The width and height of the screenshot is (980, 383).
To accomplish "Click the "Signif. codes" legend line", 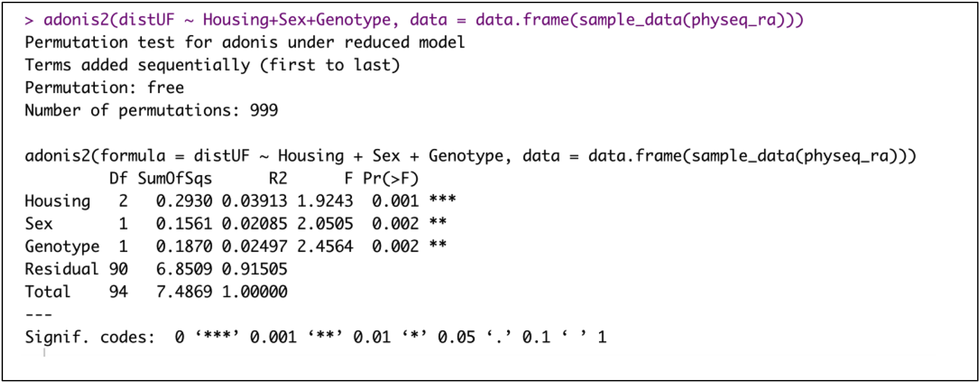I will click(x=315, y=337).
